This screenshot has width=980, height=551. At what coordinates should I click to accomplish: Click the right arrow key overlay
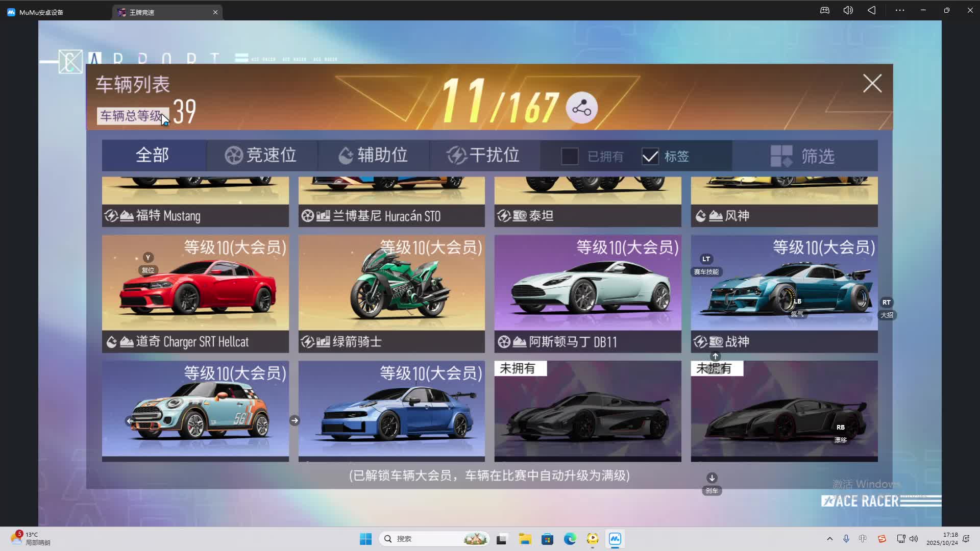pyautogui.click(x=295, y=420)
